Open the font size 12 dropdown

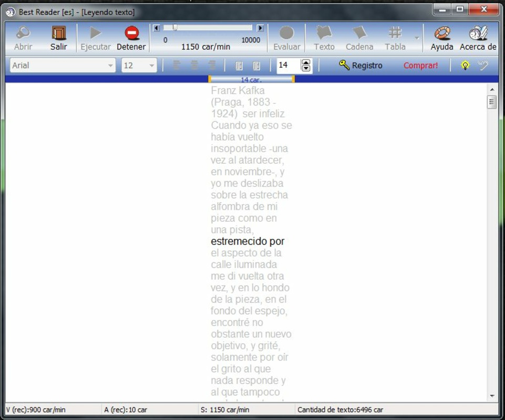pyautogui.click(x=139, y=65)
